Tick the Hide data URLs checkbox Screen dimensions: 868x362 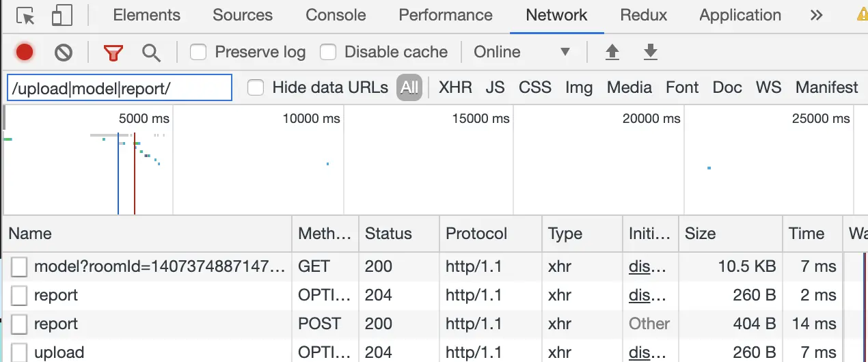pyautogui.click(x=256, y=87)
